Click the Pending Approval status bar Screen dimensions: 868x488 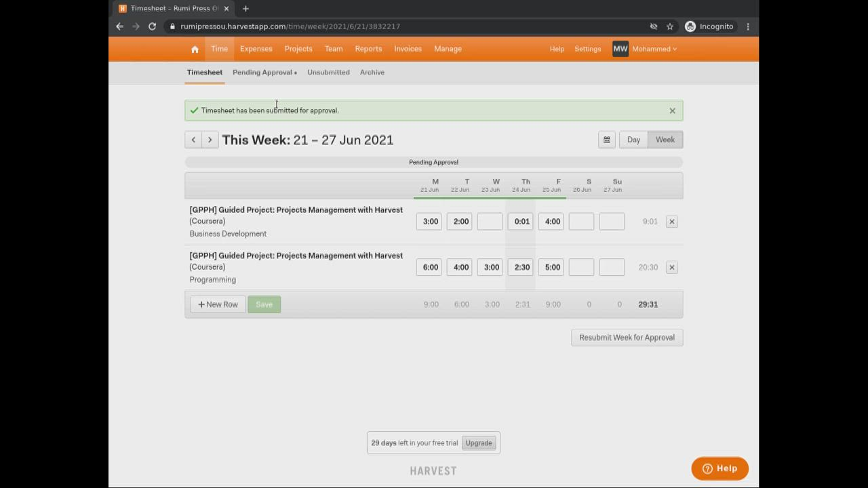click(x=434, y=162)
